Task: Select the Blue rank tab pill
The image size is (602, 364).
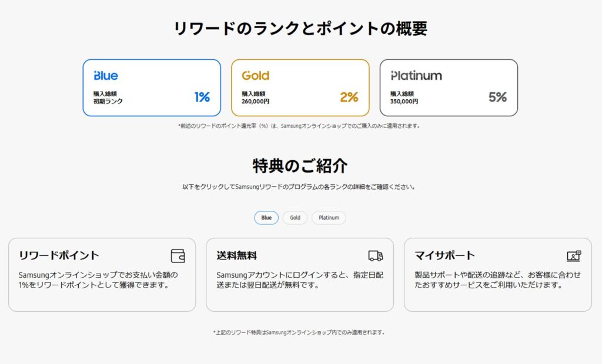Action: coord(266,218)
